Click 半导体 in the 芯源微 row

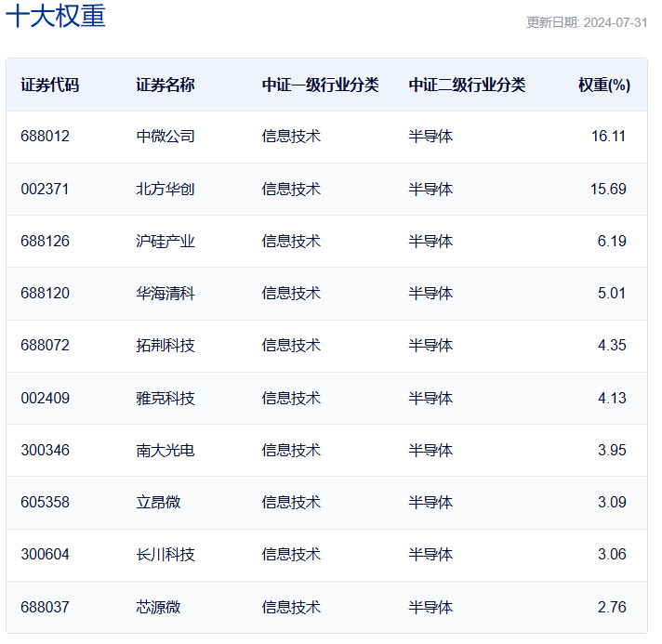coord(430,607)
